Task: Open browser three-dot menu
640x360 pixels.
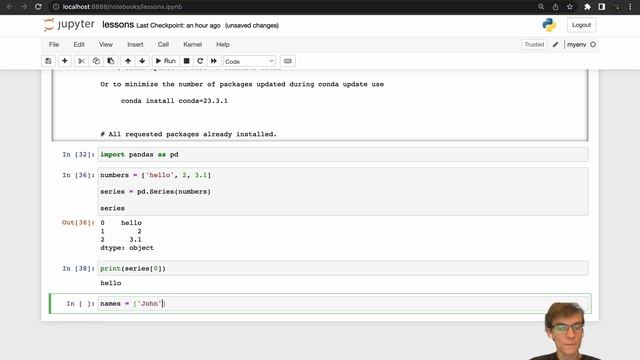Action: 630,7
